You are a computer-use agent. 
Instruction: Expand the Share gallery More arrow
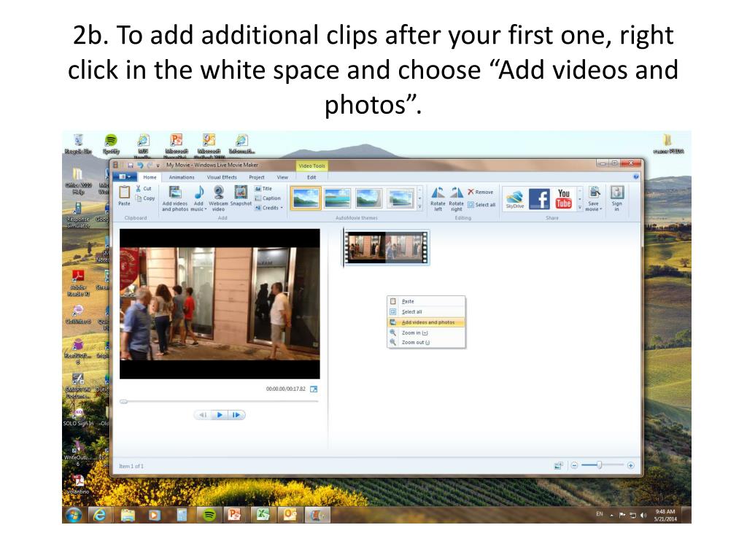pos(580,207)
